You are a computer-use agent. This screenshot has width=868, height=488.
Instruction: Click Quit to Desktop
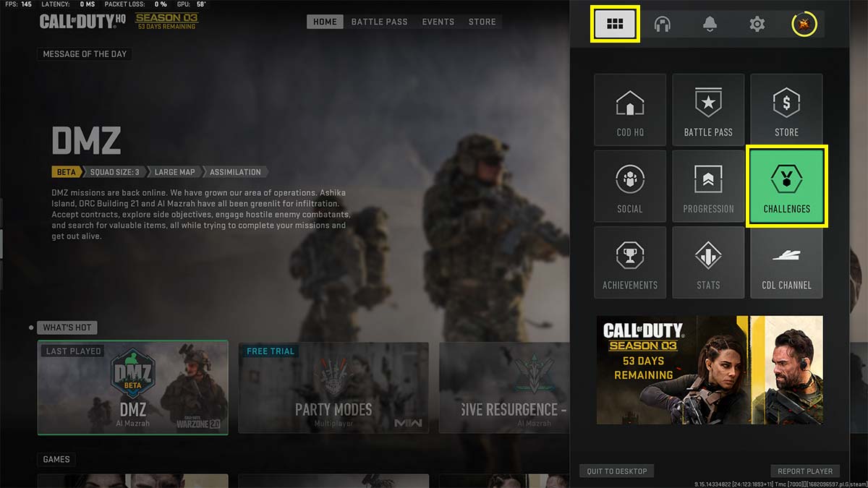(616, 471)
